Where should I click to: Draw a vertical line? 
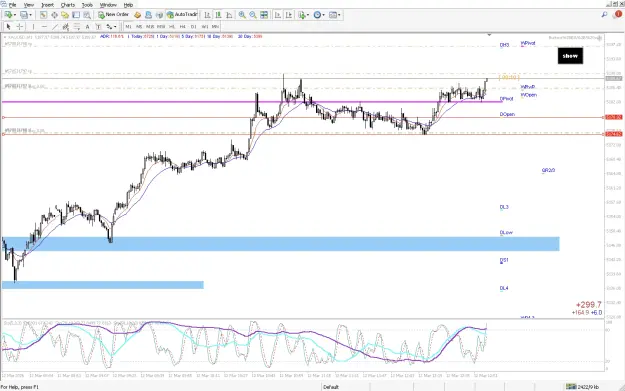33,27
